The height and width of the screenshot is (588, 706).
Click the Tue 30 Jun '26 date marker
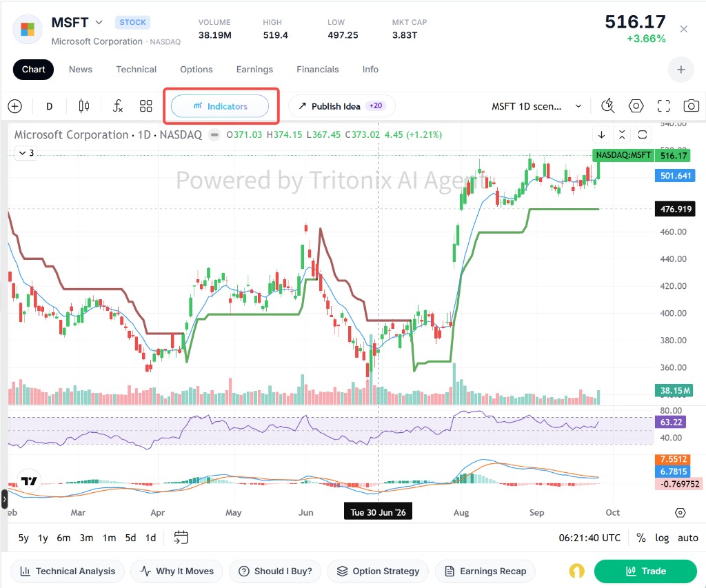coord(378,512)
